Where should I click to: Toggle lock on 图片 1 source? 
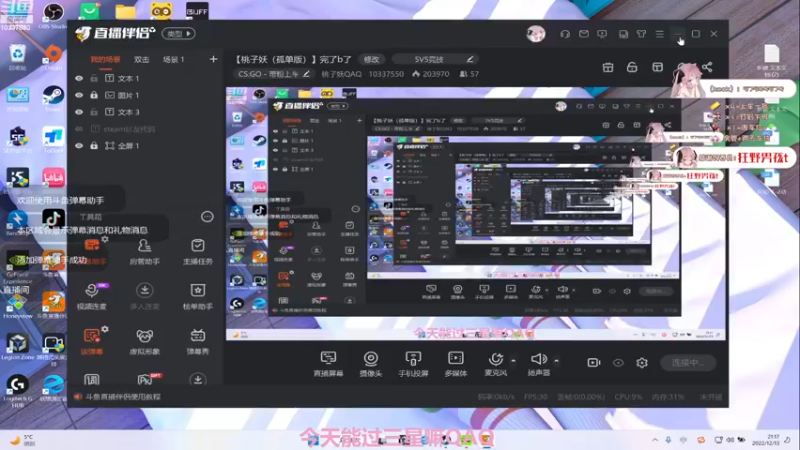(94, 95)
